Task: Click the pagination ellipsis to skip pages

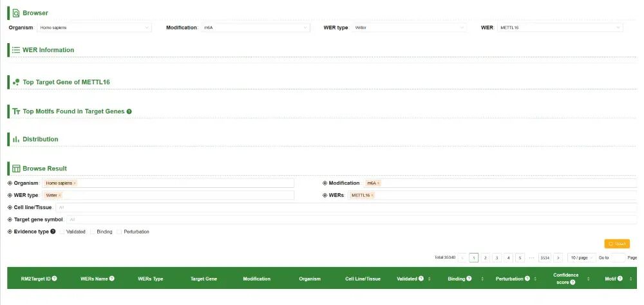Action: [531, 258]
